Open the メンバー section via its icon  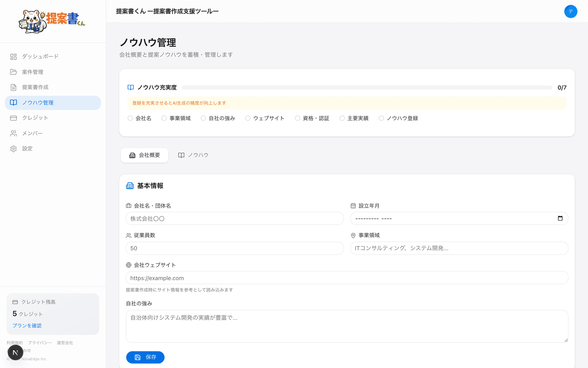13,133
